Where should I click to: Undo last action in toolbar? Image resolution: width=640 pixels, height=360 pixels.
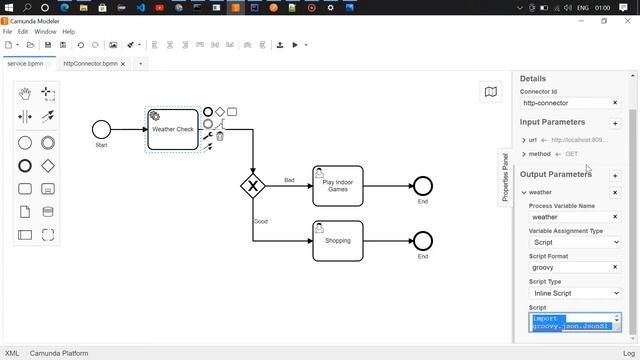[x=80, y=45]
